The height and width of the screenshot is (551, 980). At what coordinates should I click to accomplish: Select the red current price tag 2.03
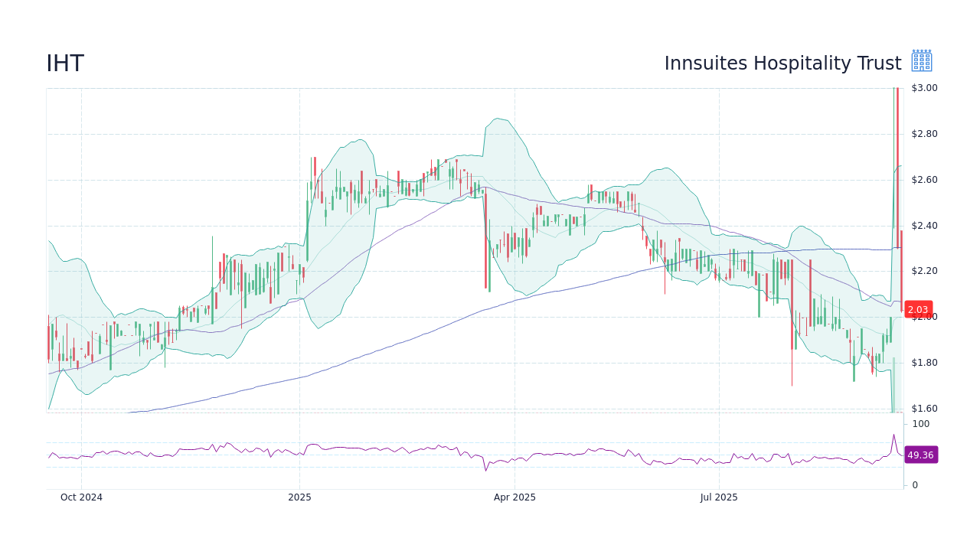pyautogui.click(x=916, y=309)
